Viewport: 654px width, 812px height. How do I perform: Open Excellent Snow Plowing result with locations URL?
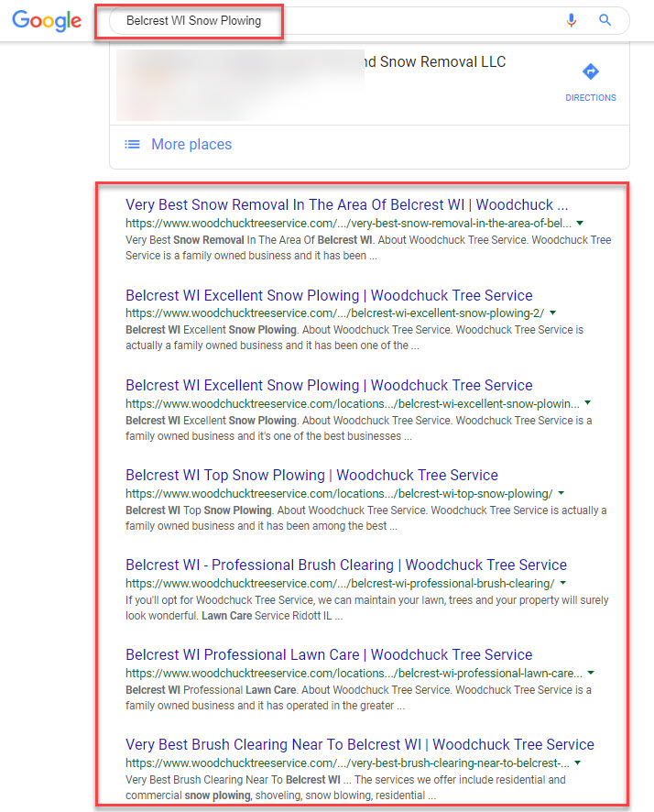[329, 385]
